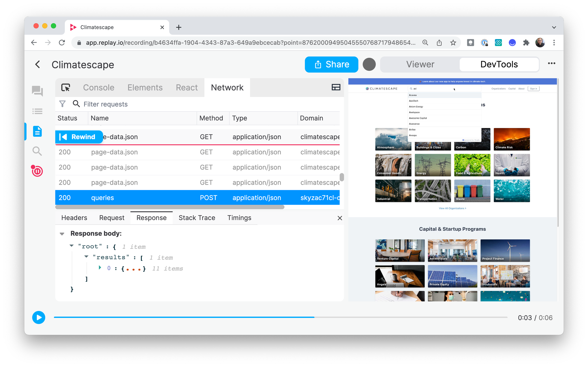This screenshot has height=367, width=588.
Task: Select the Network tab
Action: [227, 88]
